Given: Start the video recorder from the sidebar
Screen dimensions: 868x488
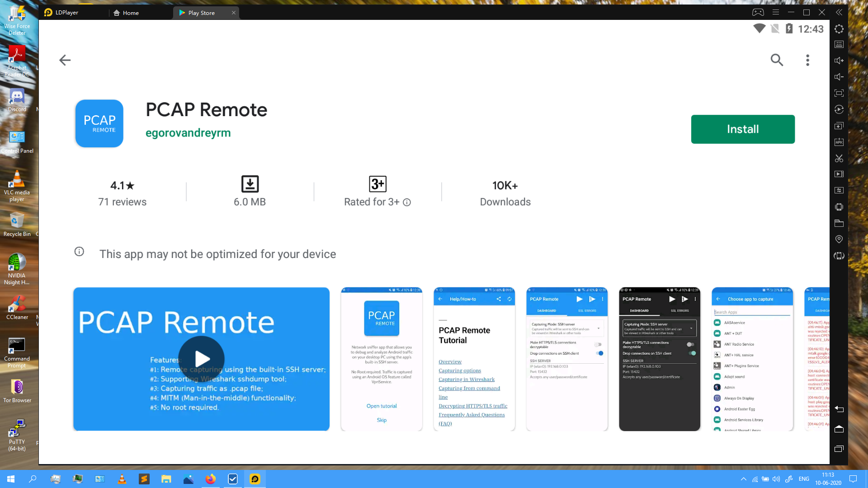Looking at the screenshot, I should click(x=839, y=174).
